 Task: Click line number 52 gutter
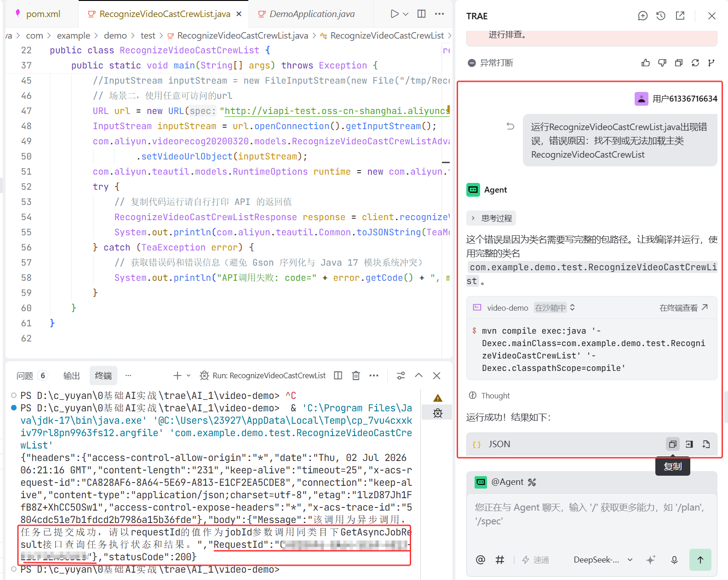pos(26,187)
